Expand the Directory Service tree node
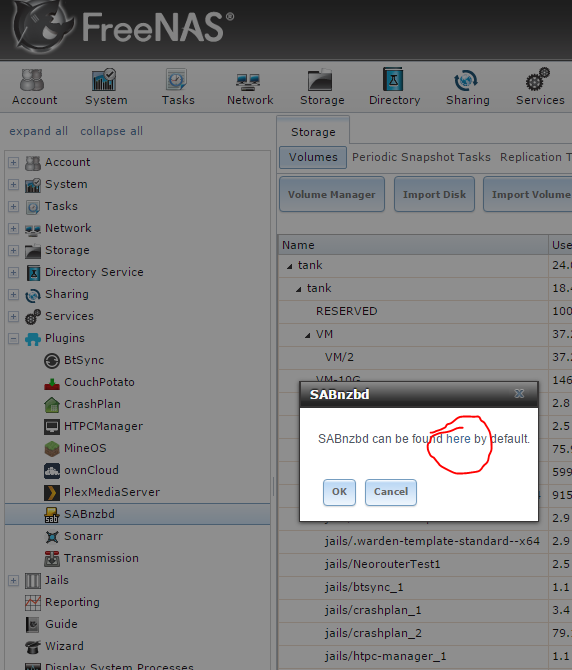 (13, 273)
